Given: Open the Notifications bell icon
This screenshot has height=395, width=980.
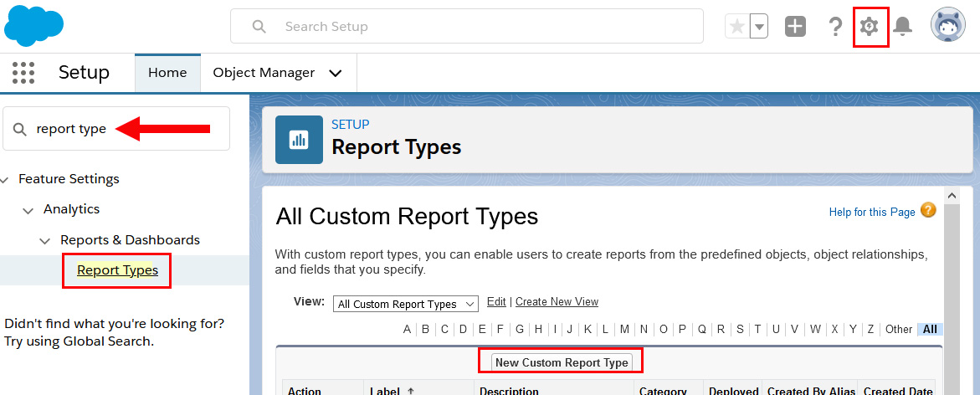Looking at the screenshot, I should [902, 27].
